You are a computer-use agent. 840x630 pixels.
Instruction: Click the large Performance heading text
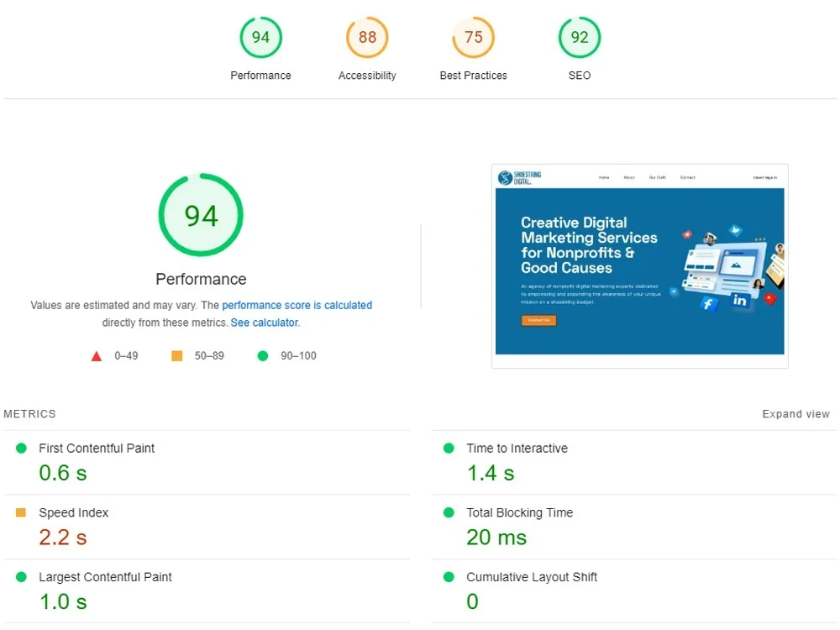click(201, 279)
